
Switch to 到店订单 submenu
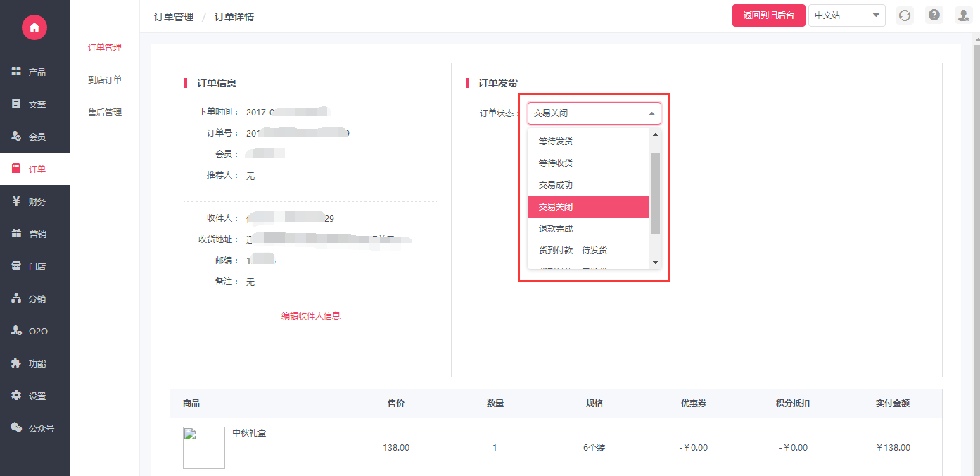point(105,80)
